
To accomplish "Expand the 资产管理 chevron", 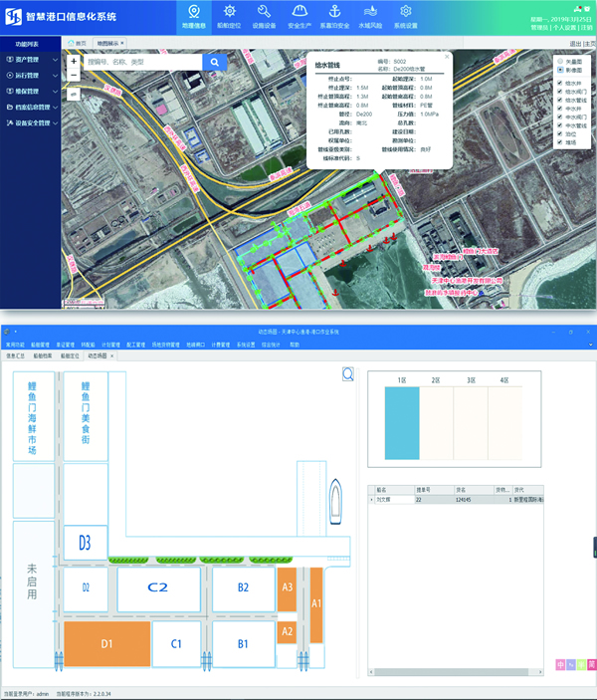I will tap(55, 60).
